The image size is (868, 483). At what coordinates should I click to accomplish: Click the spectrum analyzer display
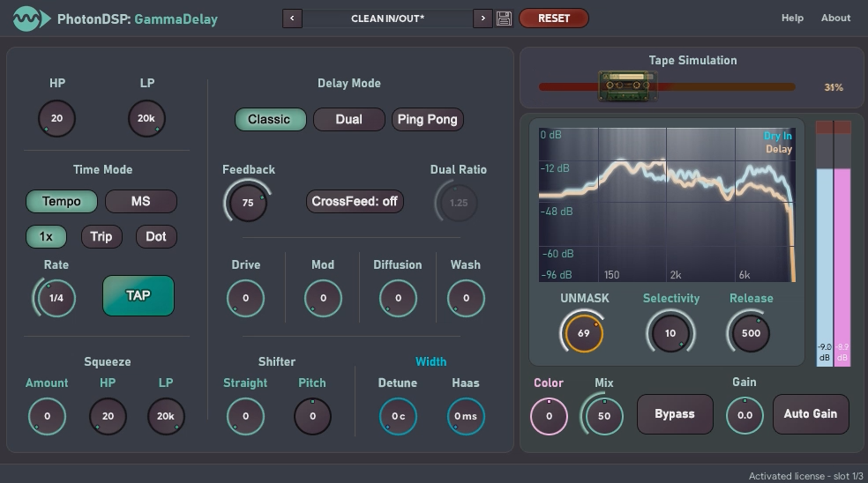[x=667, y=205]
